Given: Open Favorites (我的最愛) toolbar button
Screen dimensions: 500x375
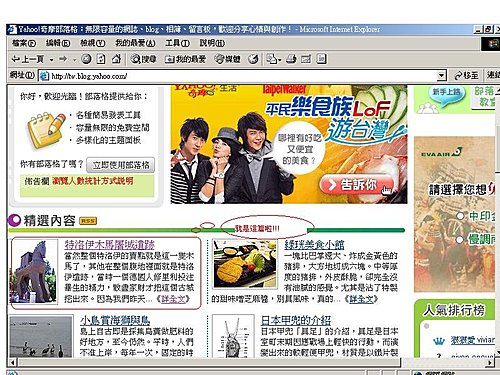Looking at the screenshot, I should coord(185,59).
